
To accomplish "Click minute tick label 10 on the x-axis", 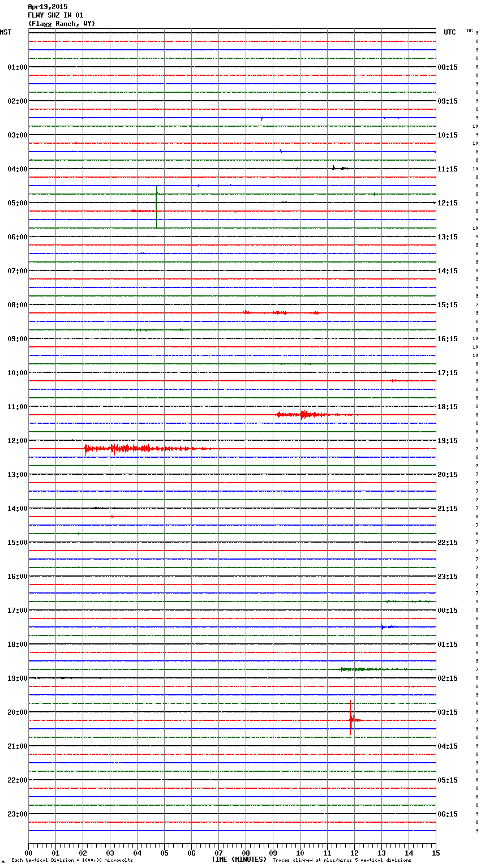I will coord(300,853).
